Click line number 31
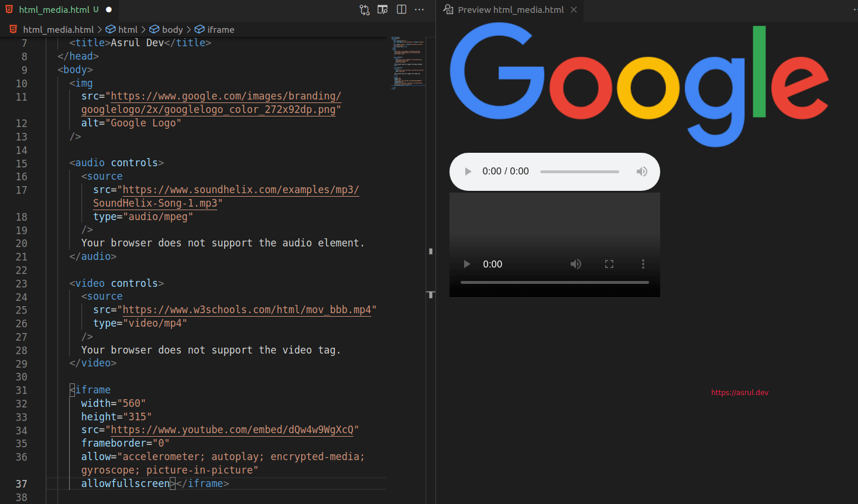Image resolution: width=858 pixels, height=504 pixels. click(22, 390)
